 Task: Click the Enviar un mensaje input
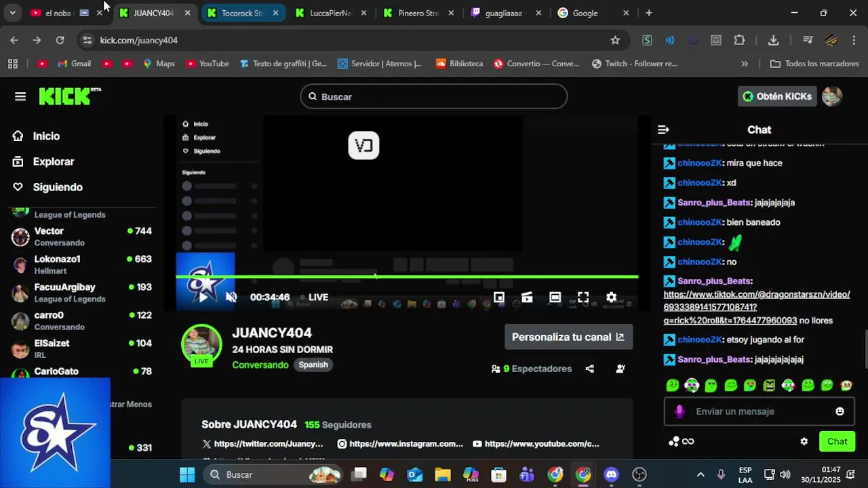759,411
